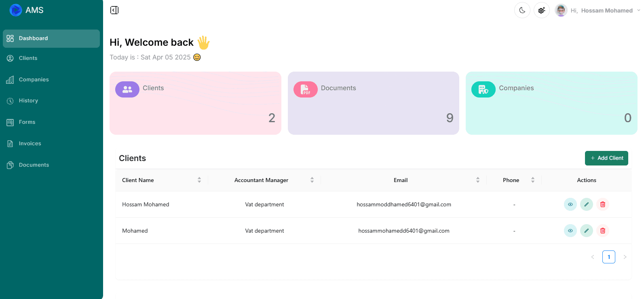644x299 pixels.
Task: Click the Add Client button
Action: pyautogui.click(x=606, y=158)
